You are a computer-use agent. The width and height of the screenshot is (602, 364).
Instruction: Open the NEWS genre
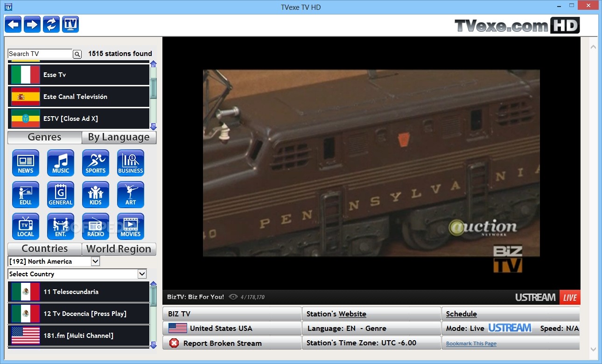pos(26,163)
